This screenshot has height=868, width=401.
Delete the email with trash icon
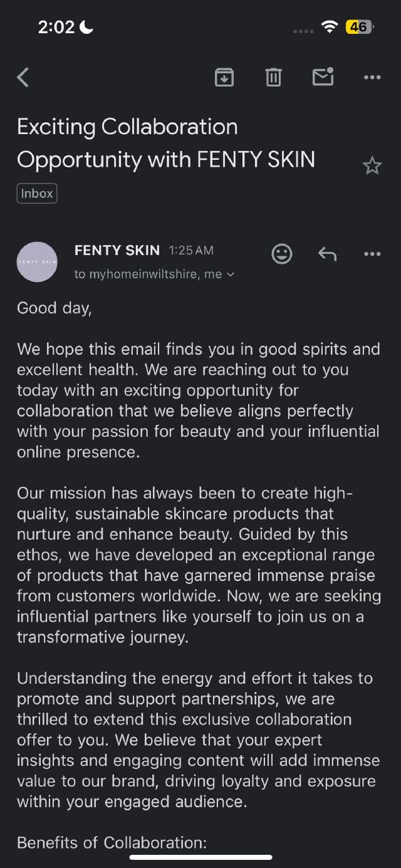pyautogui.click(x=273, y=77)
